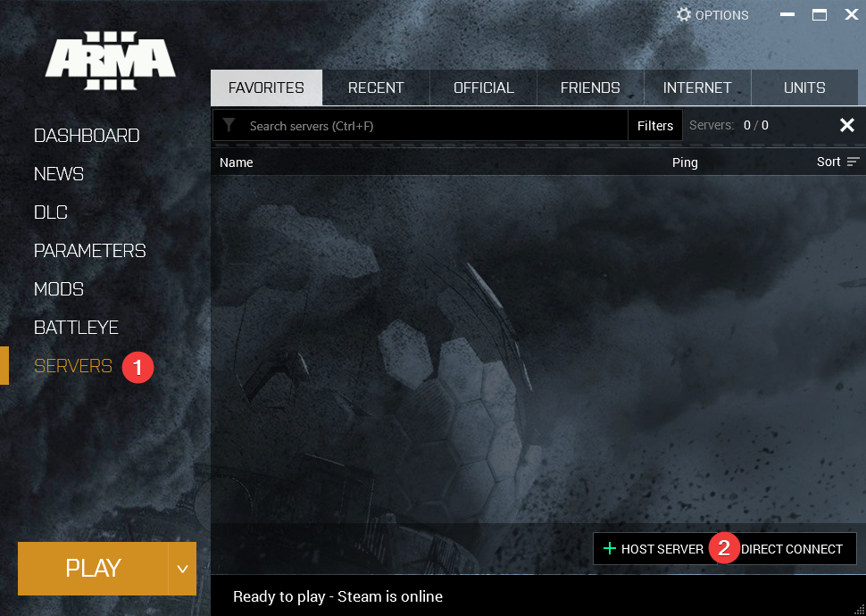Open the Mods section
The width and height of the screenshot is (866, 616).
click(x=59, y=289)
